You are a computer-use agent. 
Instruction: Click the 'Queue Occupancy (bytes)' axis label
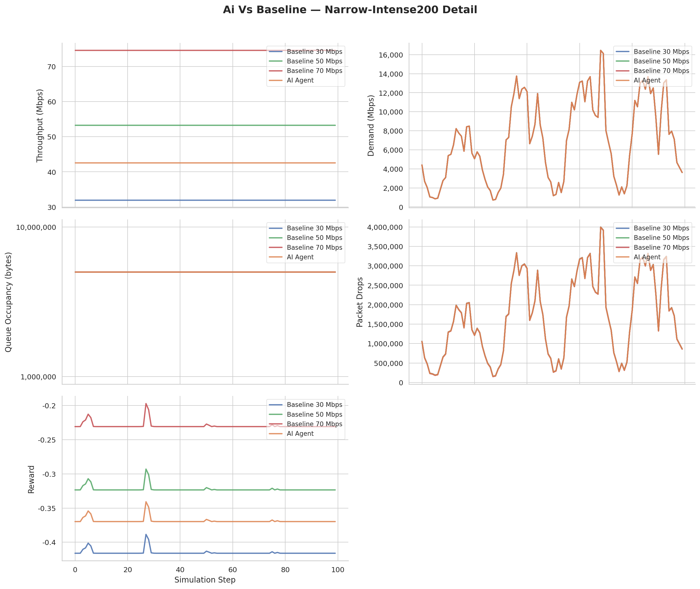tap(8, 302)
